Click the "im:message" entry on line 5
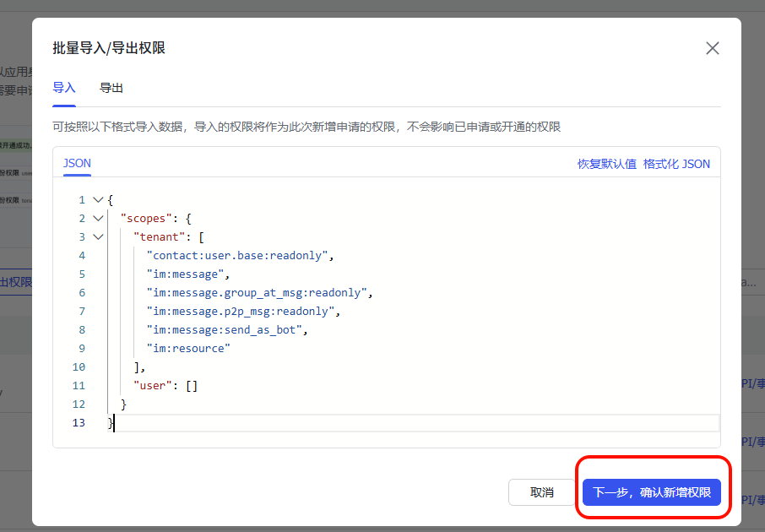This screenshot has width=765, height=532. 187,274
